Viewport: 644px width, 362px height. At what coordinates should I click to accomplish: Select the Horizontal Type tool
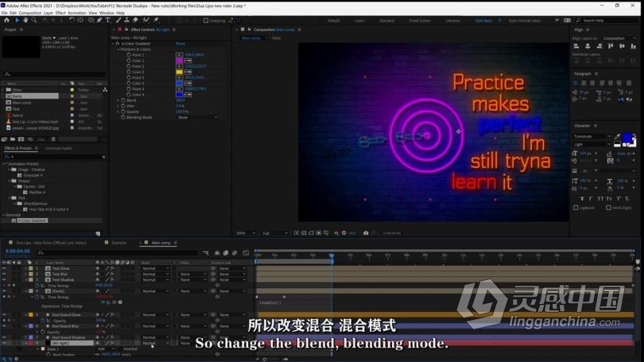click(108, 20)
